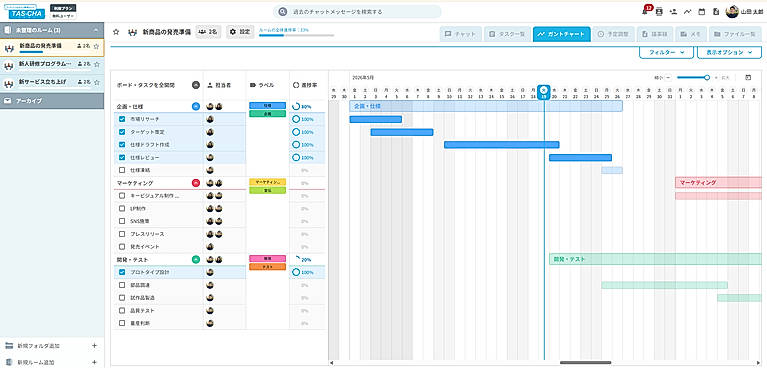767x368 pixels.
Task: Open the calendar icon in top bar
Action: point(701,11)
